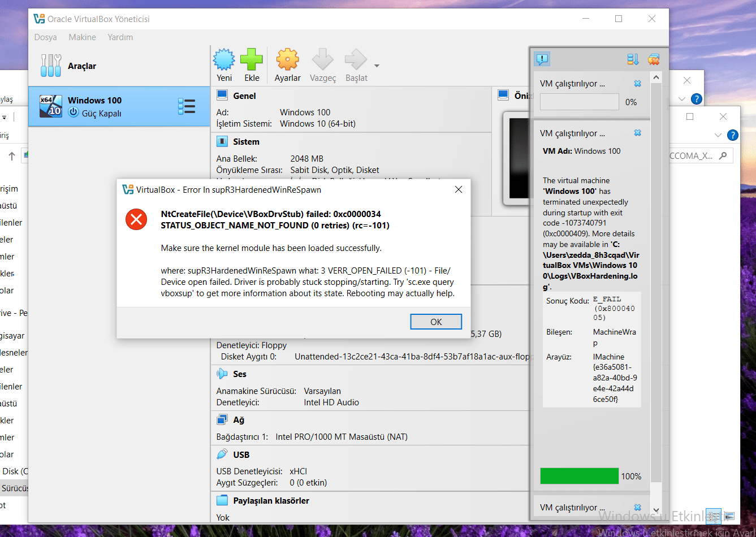Select the 'xHCI' USB Denetleyicisi value
This screenshot has height=537, width=756.
click(299, 471)
